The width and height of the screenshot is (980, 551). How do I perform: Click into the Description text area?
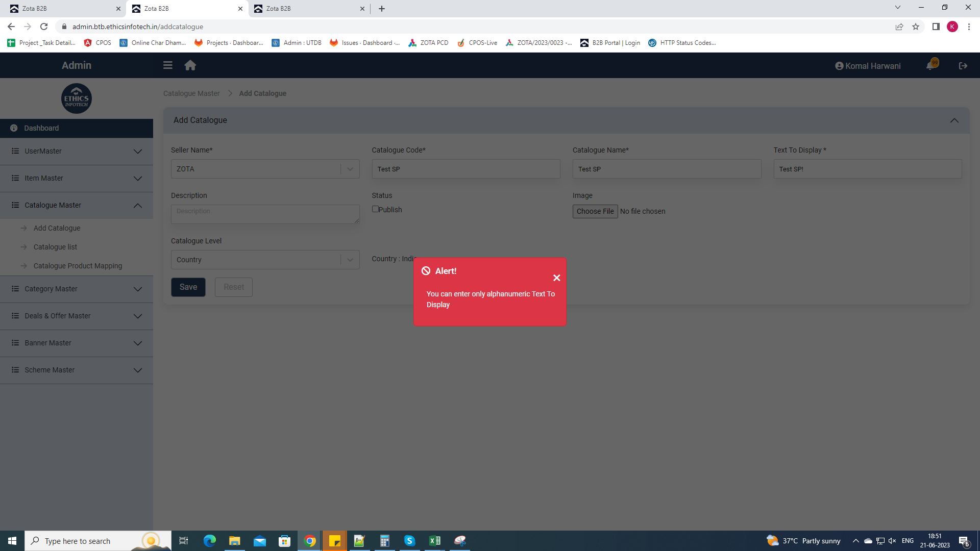pyautogui.click(x=265, y=214)
